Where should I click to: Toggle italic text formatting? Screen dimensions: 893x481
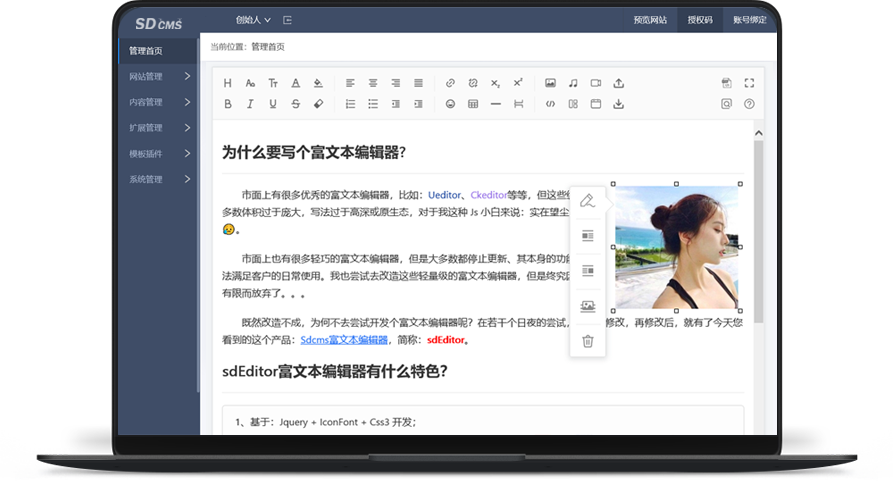coord(250,104)
